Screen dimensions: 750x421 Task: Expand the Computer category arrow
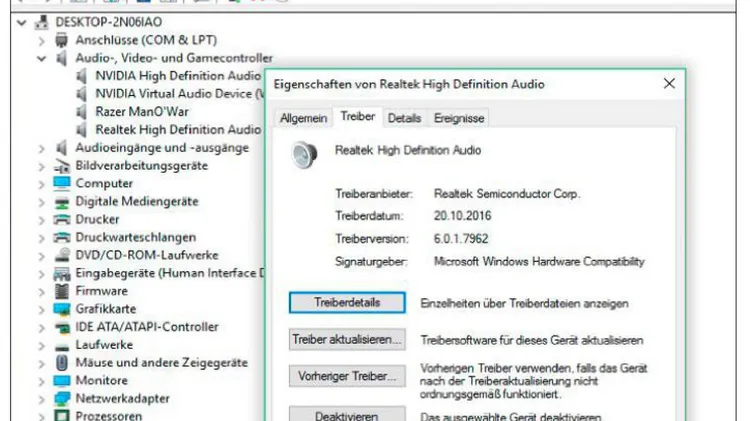(x=42, y=184)
